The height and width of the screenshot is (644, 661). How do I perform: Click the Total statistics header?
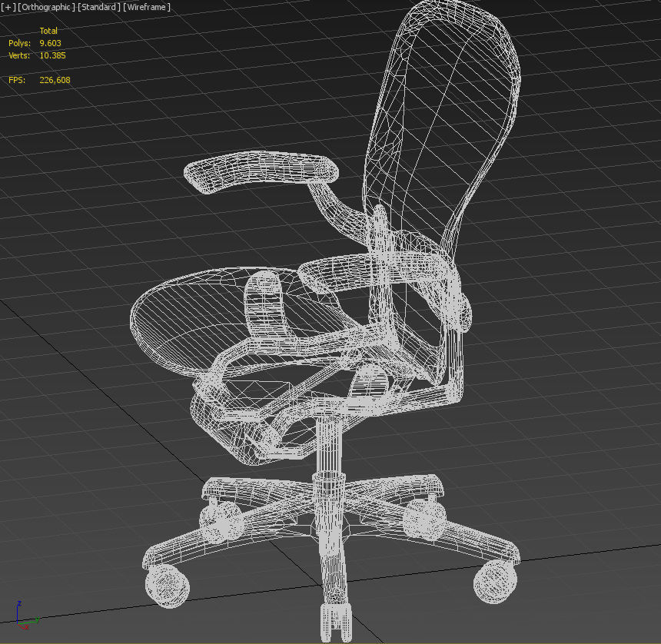click(x=48, y=31)
